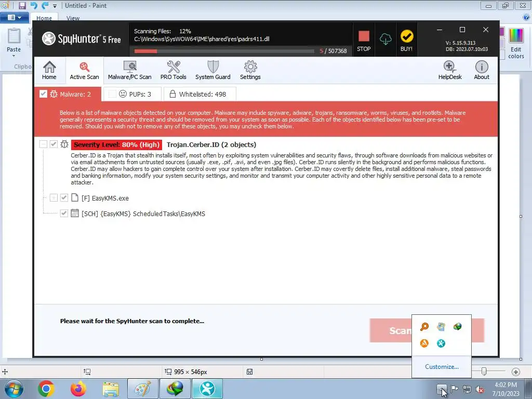Viewport: 532px width, 399px height.
Task: Select the Paint View ribbon tab
Action: pos(73,18)
